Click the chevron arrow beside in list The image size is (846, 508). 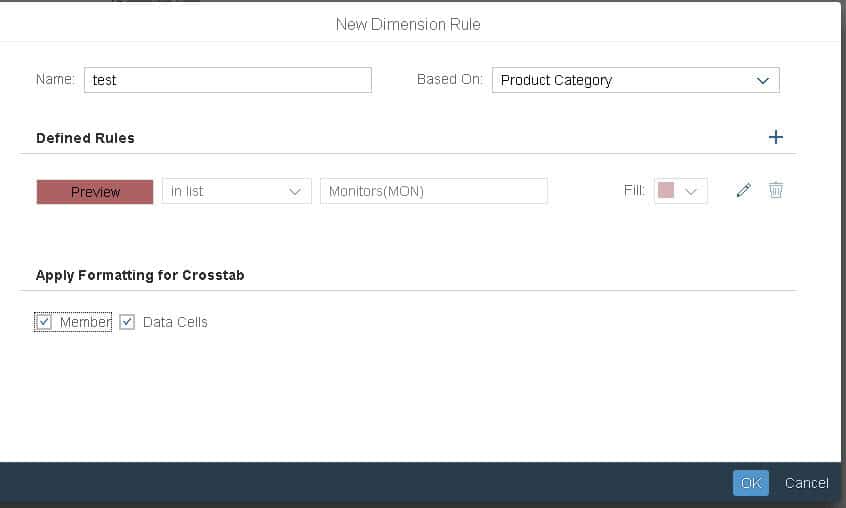pyautogui.click(x=295, y=192)
